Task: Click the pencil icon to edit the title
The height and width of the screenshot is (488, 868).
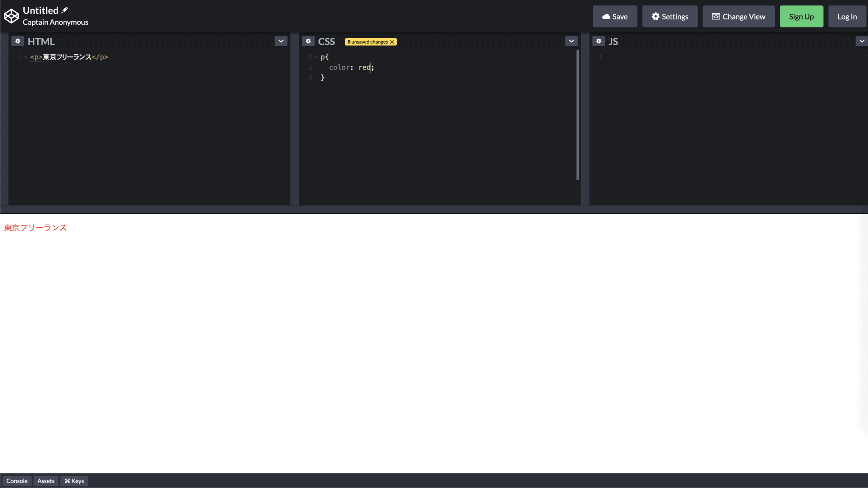Action: pos(65,10)
